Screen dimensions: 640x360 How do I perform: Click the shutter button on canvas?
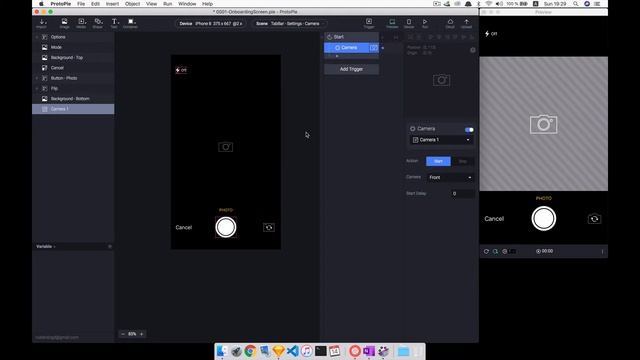226,227
